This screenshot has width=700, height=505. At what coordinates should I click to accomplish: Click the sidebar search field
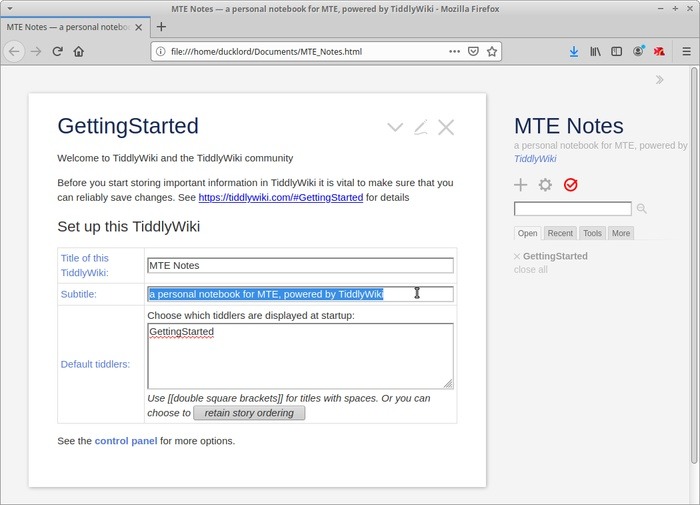[573, 209]
